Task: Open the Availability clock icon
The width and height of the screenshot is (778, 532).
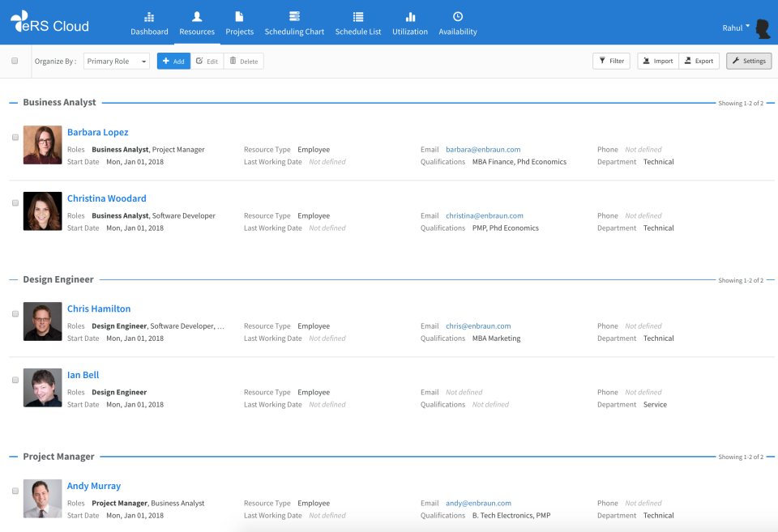Action: (457, 17)
